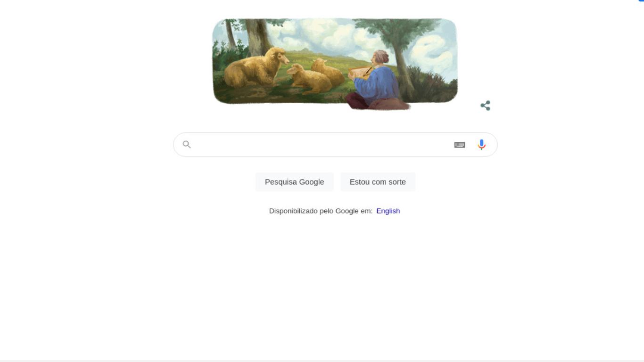
Task: Click the Pesquisa Google button
Action: (x=295, y=182)
